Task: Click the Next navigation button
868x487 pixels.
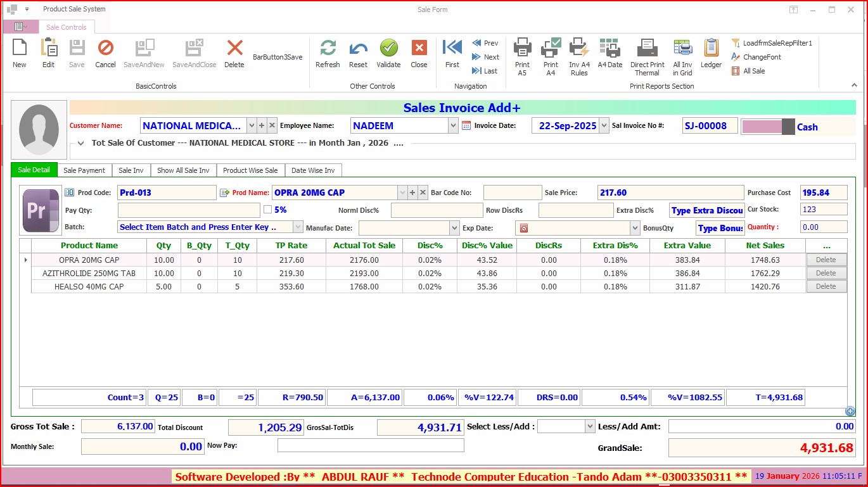Action: (485, 57)
